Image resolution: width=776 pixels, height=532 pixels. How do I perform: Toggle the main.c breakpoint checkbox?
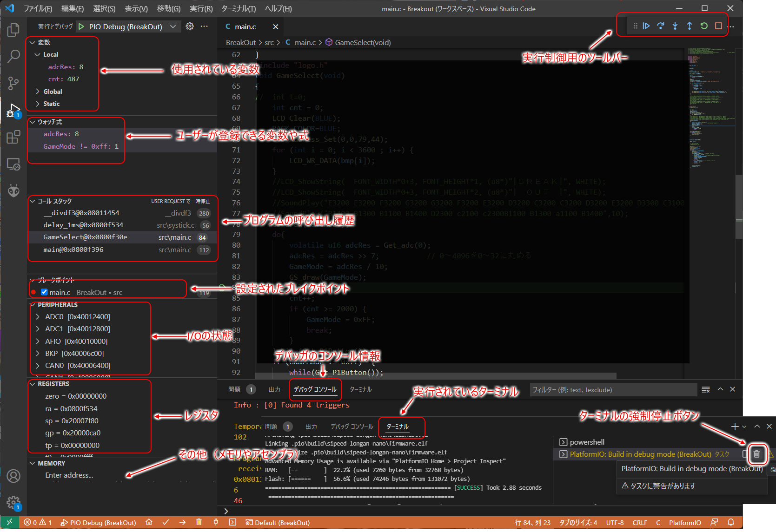[x=44, y=292]
